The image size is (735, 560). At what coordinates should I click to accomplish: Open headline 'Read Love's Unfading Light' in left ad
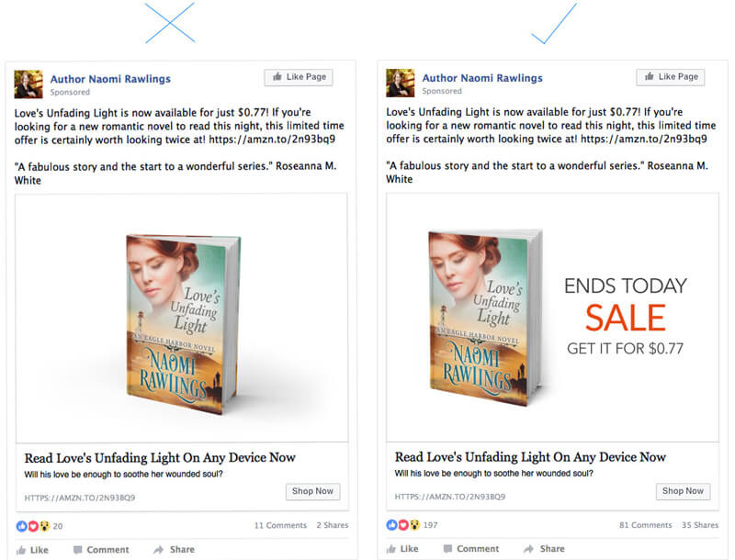[160, 457]
